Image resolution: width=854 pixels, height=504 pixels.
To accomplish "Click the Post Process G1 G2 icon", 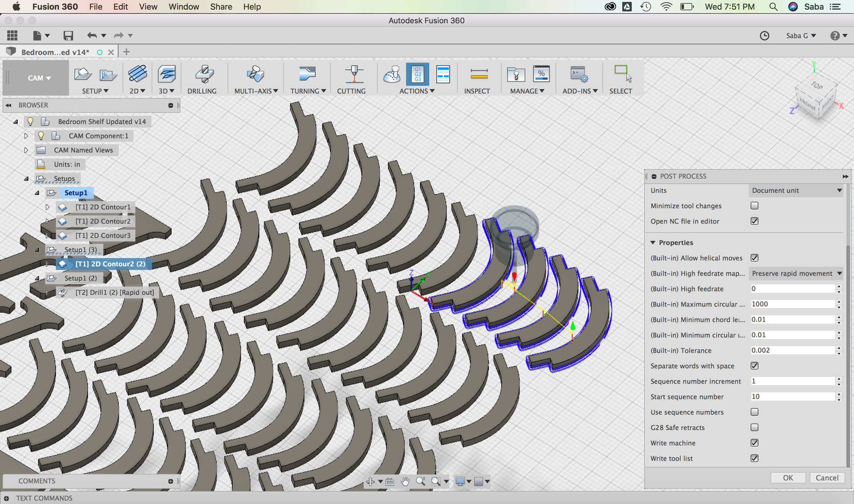I will tap(417, 74).
